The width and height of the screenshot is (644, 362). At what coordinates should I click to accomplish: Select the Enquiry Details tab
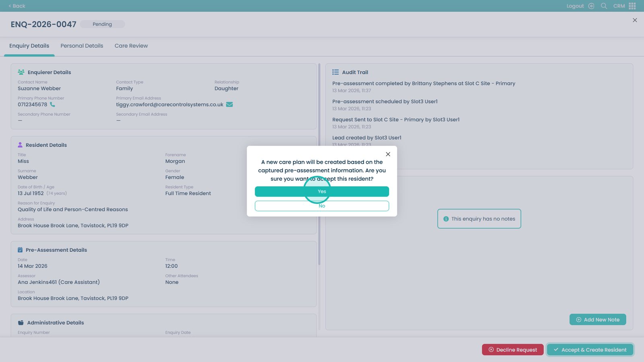[x=29, y=46]
